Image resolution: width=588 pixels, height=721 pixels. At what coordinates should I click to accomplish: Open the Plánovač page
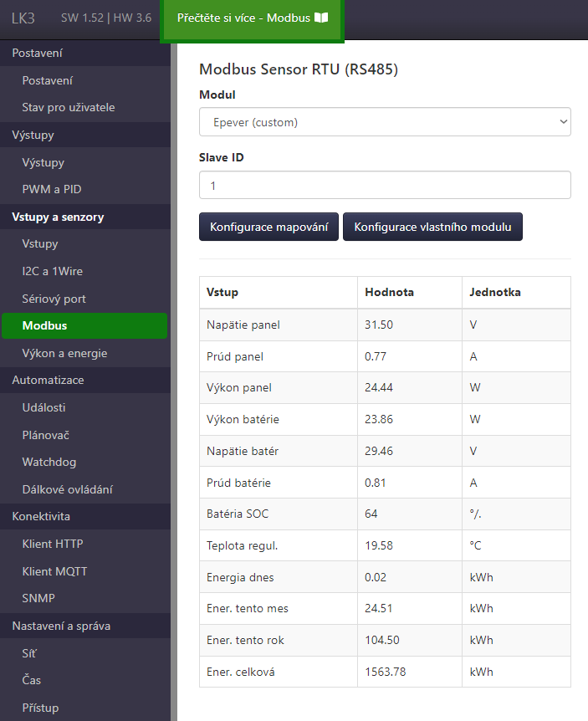pyautogui.click(x=46, y=435)
